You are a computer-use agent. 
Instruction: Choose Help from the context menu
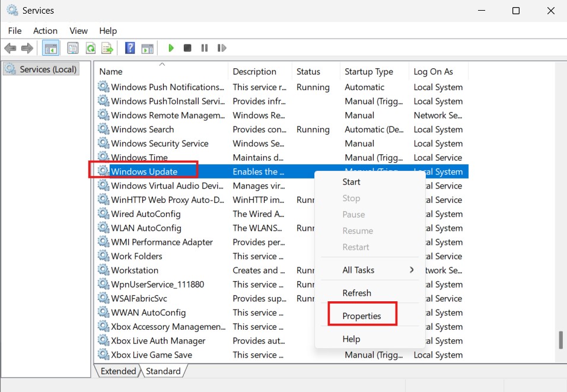[x=369, y=339]
